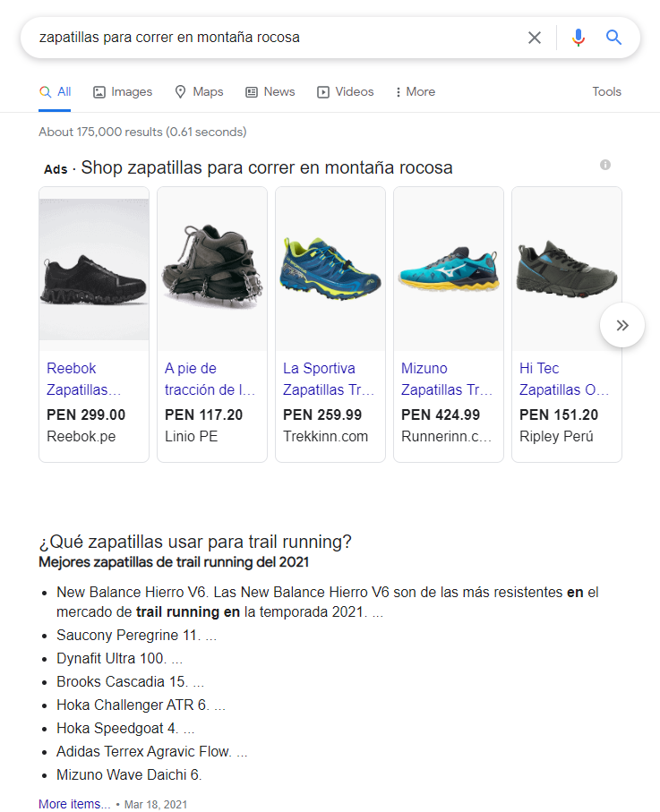The width and height of the screenshot is (660, 812).
Task: Open the A pie de tracción listing
Action: [x=210, y=379]
